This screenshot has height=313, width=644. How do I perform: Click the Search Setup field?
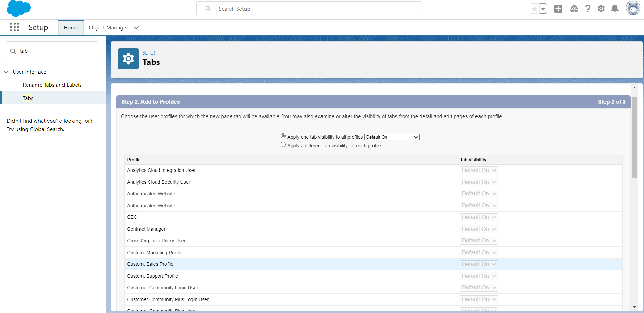point(309,9)
